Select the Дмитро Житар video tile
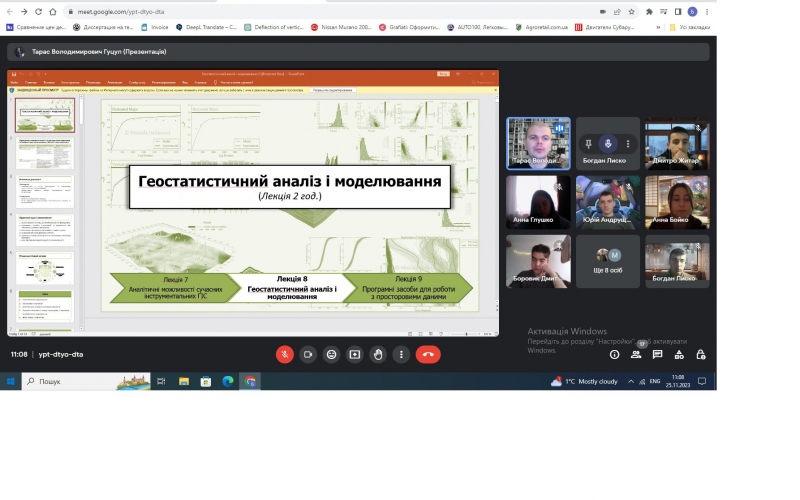The image size is (800, 500). (x=677, y=143)
